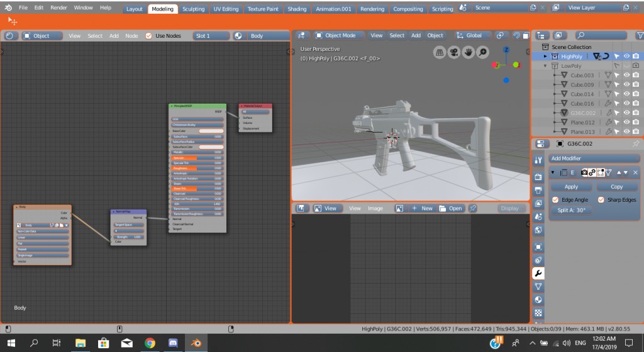Hide Cube.003 with its eye icon

coord(626,75)
